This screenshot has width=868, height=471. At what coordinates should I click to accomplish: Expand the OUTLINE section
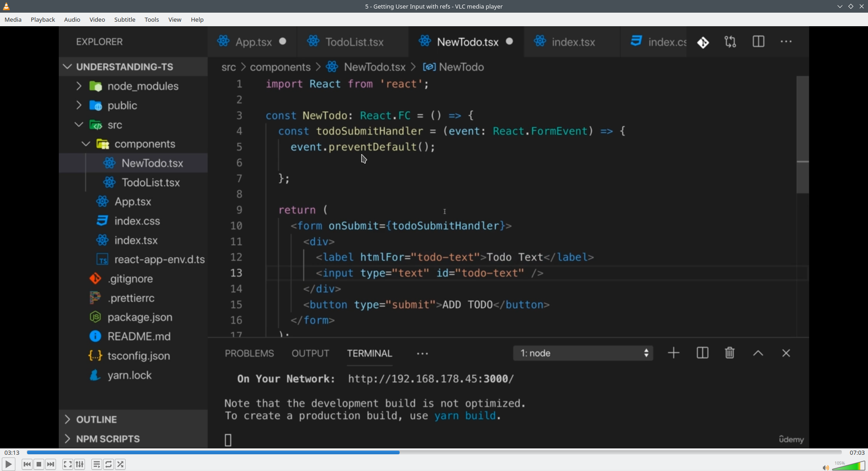pyautogui.click(x=133, y=419)
